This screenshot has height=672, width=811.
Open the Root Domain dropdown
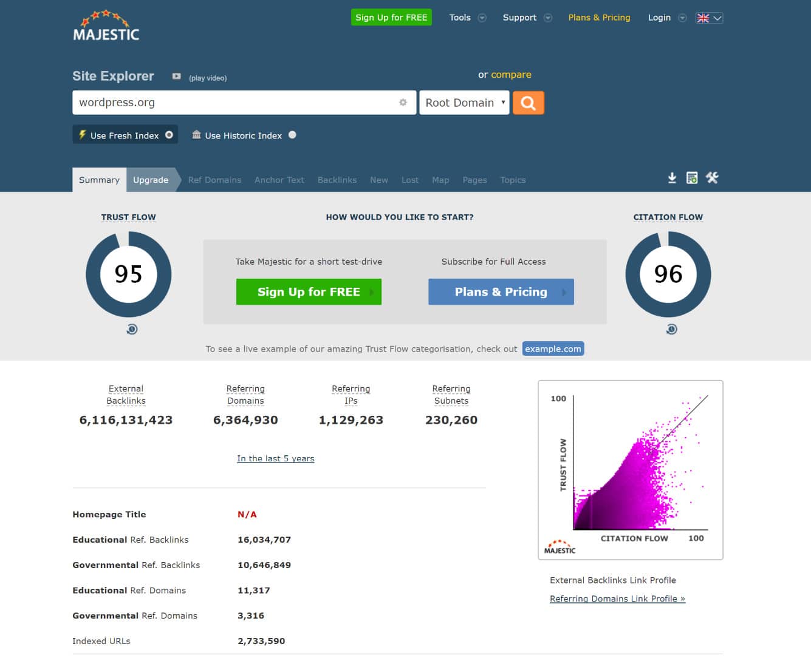click(x=464, y=103)
